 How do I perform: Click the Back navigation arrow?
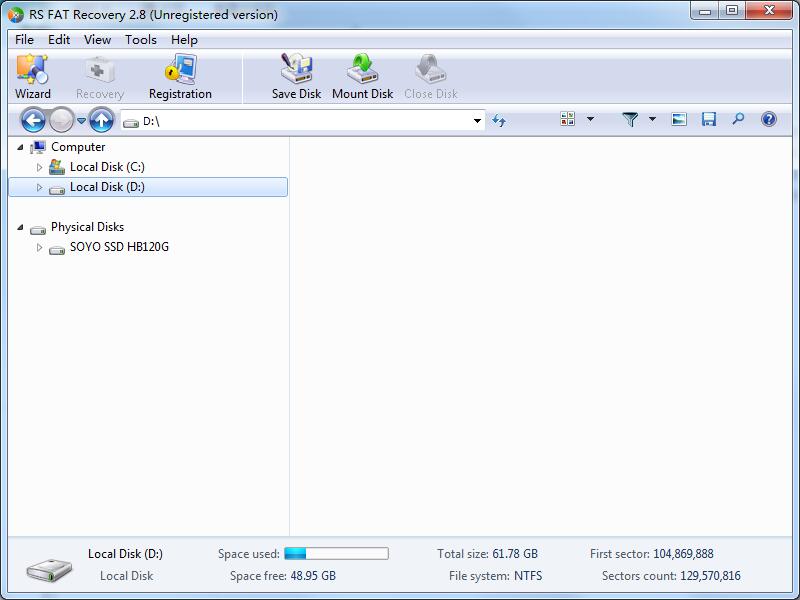(34, 119)
